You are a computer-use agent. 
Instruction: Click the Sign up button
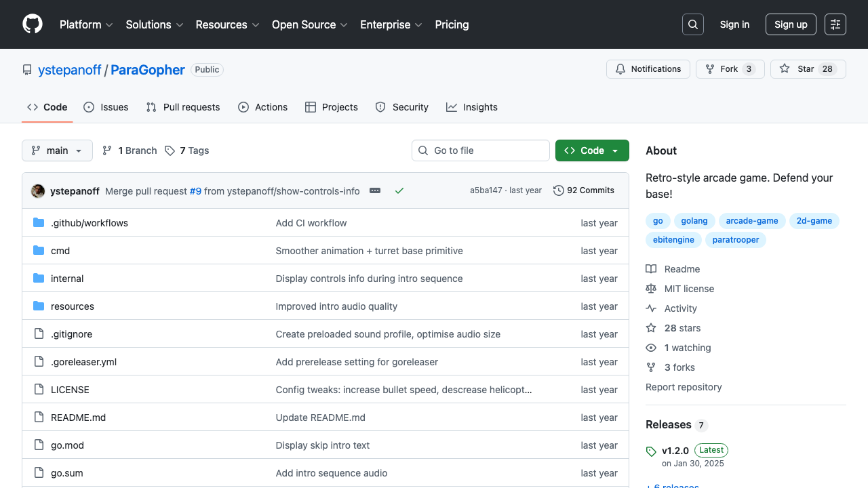(x=791, y=24)
